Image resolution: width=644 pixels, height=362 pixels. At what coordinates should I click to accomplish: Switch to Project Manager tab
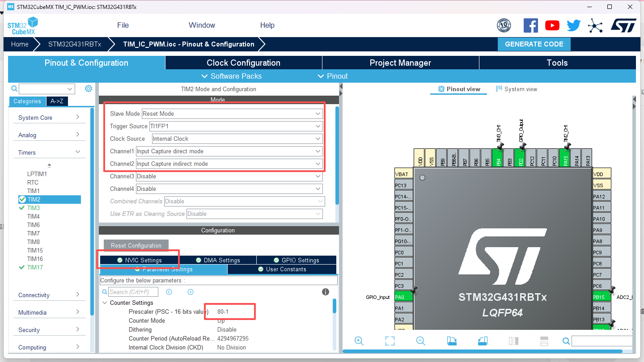tap(401, 63)
